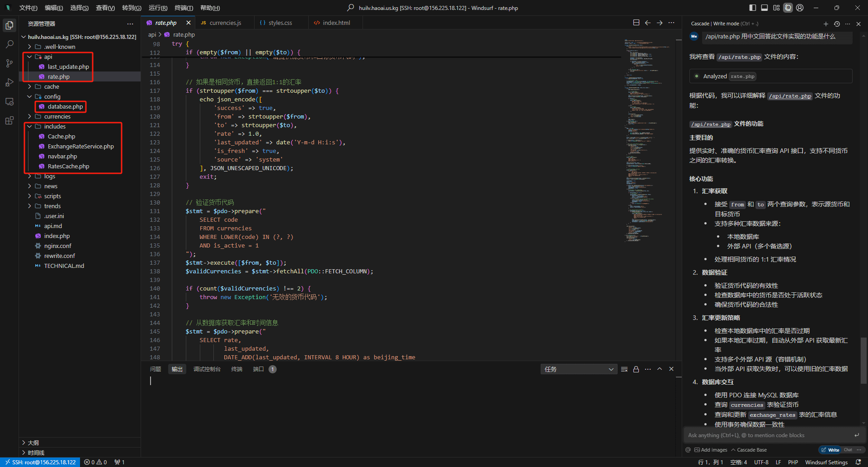The height and width of the screenshot is (467, 868).
Task: Switch Cascade to Chat mode
Action: pyautogui.click(x=848, y=450)
